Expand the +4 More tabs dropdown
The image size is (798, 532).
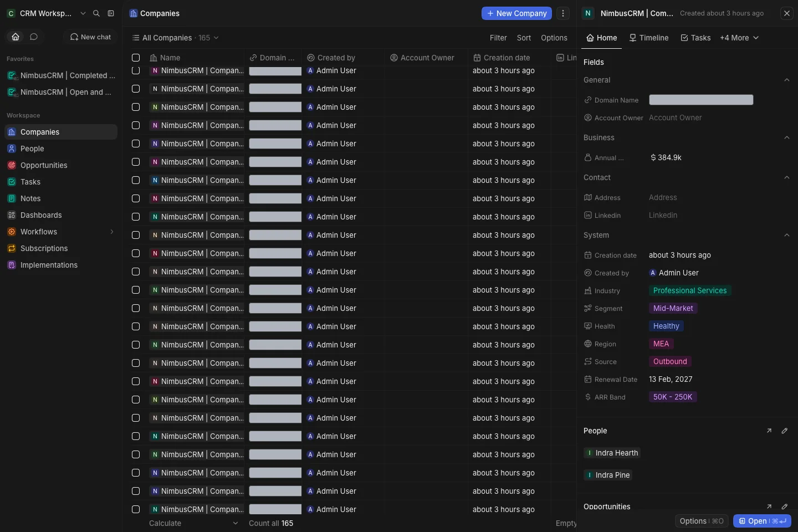tap(739, 38)
